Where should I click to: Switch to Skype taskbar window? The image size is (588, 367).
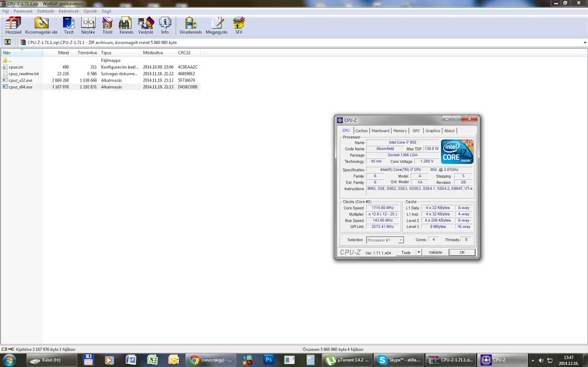[399, 360]
